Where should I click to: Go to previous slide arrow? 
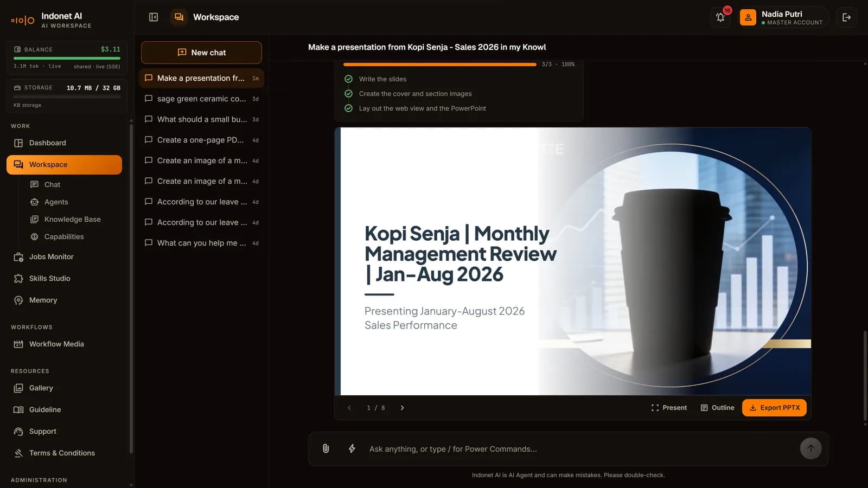tap(349, 408)
